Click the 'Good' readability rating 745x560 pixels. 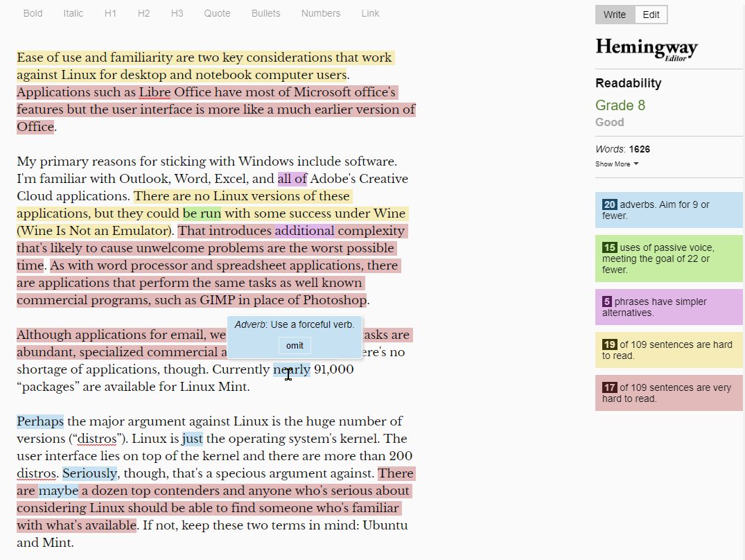[610, 122]
